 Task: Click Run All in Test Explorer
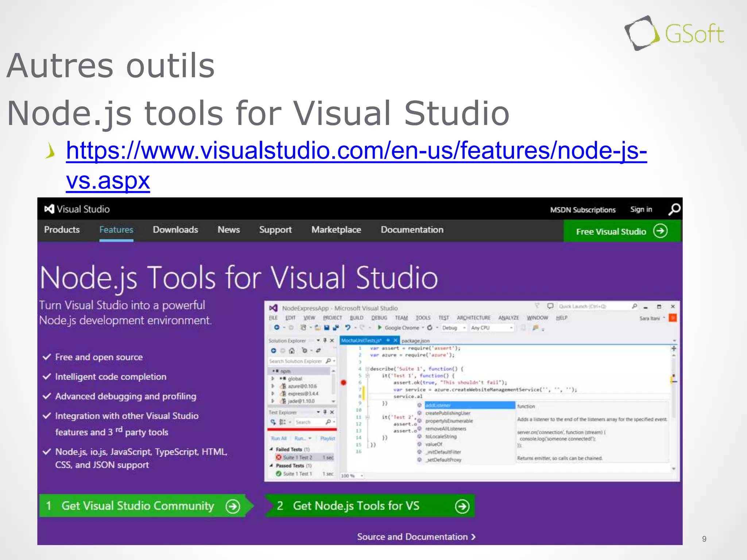[x=279, y=438]
